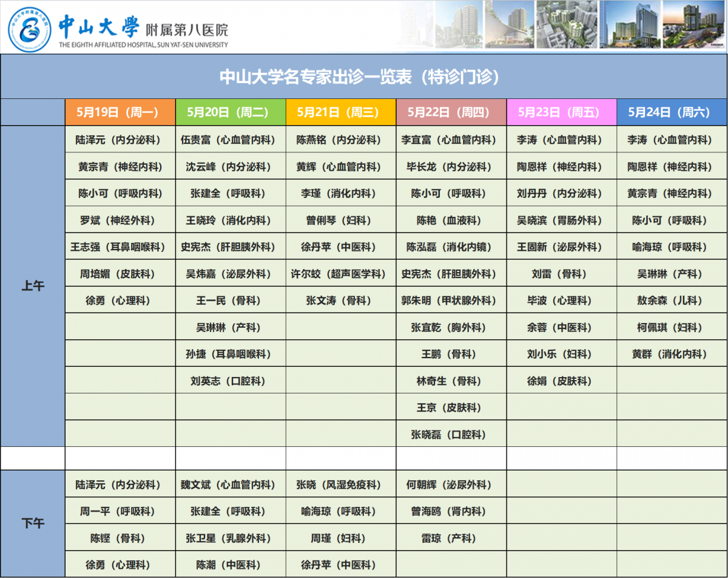Click the cell 沈云峰（内分泌科）
This screenshot has width=728, height=578.
click(231, 166)
